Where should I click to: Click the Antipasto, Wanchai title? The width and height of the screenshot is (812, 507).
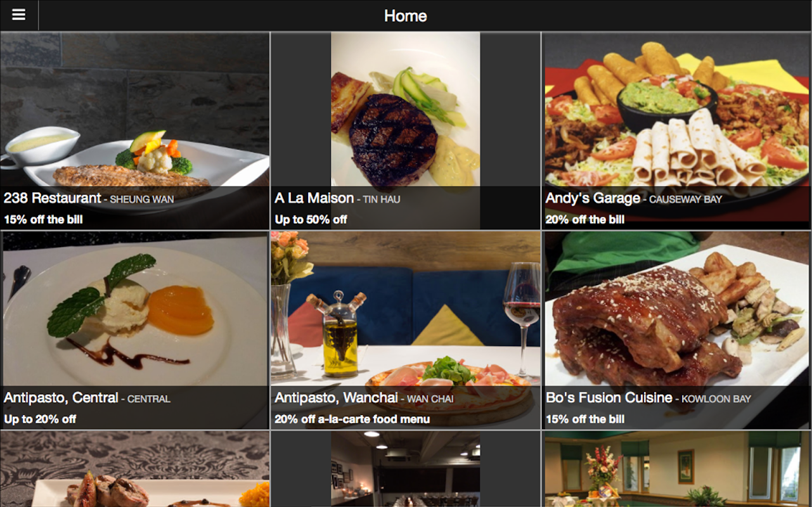point(336,398)
